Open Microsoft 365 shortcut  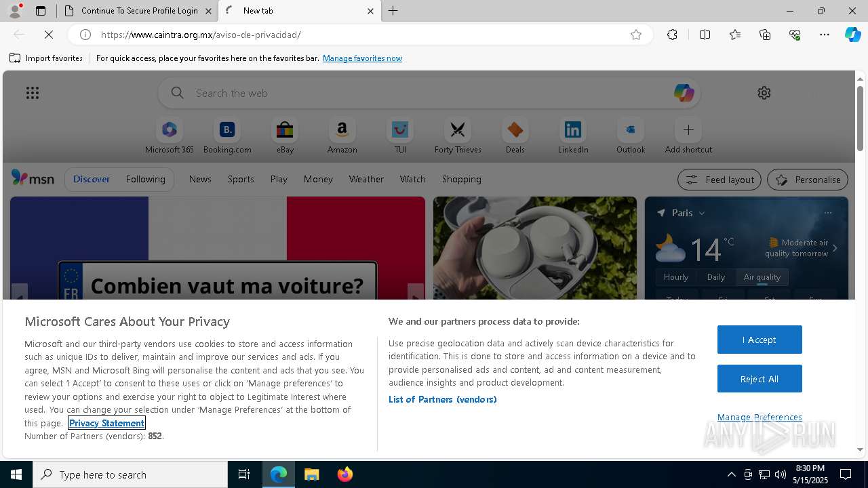pyautogui.click(x=170, y=136)
